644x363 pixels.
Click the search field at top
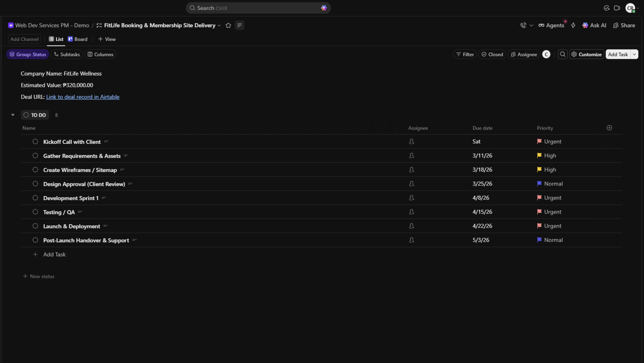pyautogui.click(x=258, y=8)
